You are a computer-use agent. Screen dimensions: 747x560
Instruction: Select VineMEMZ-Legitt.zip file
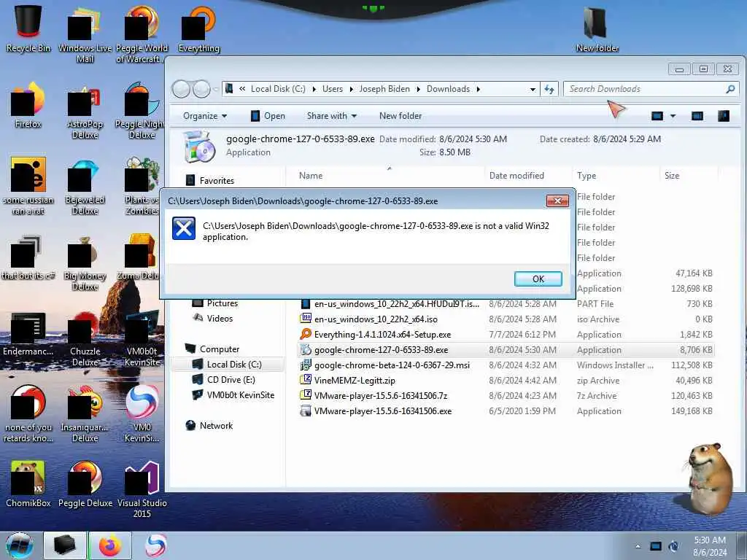(506, 381)
